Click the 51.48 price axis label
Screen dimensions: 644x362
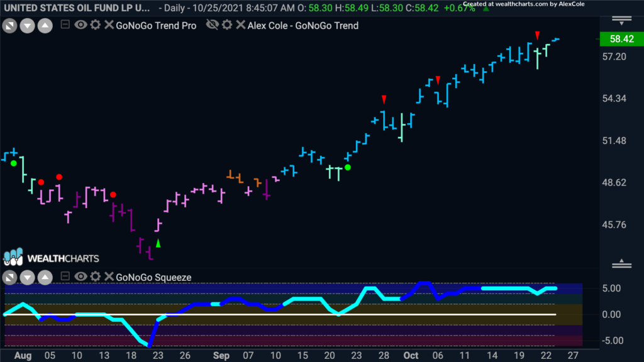tap(614, 141)
